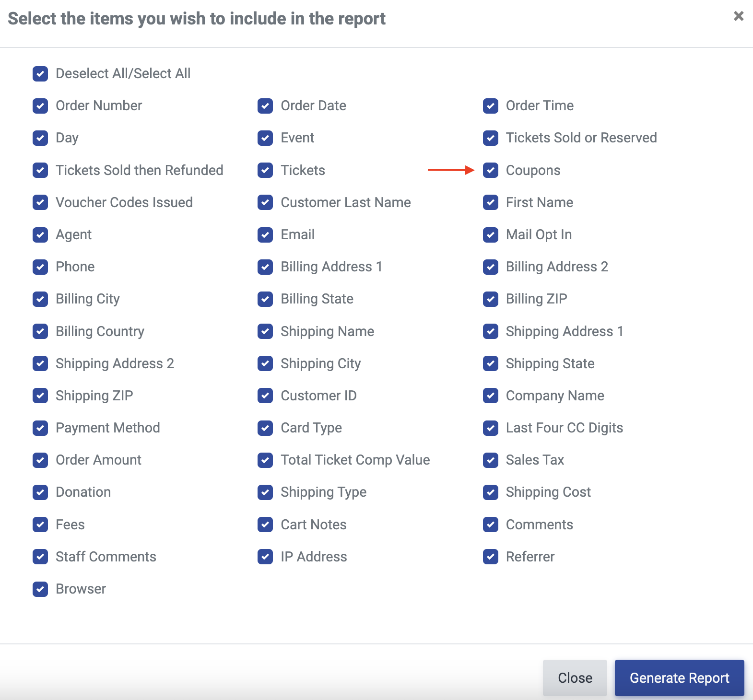
Task: Toggle Total Ticket Comp Value checkbox
Action: 265,460
